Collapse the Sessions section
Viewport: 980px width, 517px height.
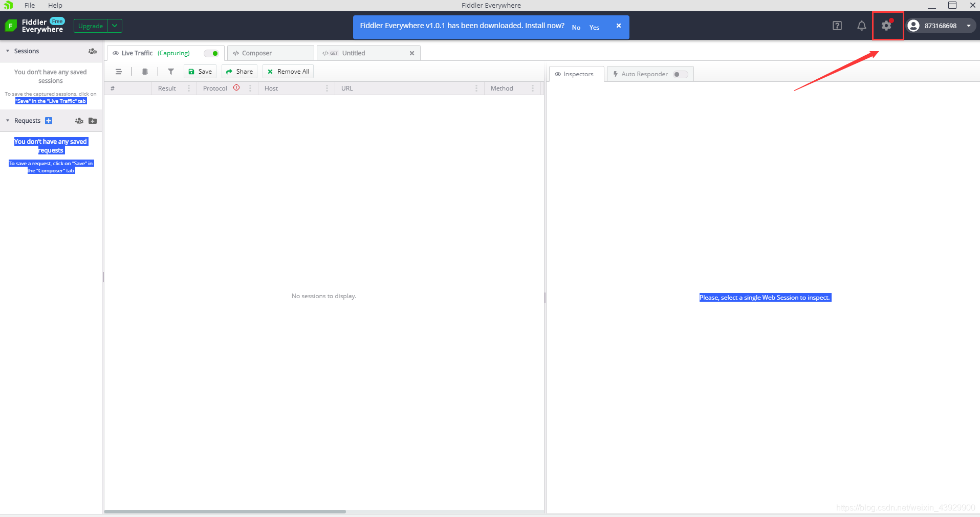[8, 51]
